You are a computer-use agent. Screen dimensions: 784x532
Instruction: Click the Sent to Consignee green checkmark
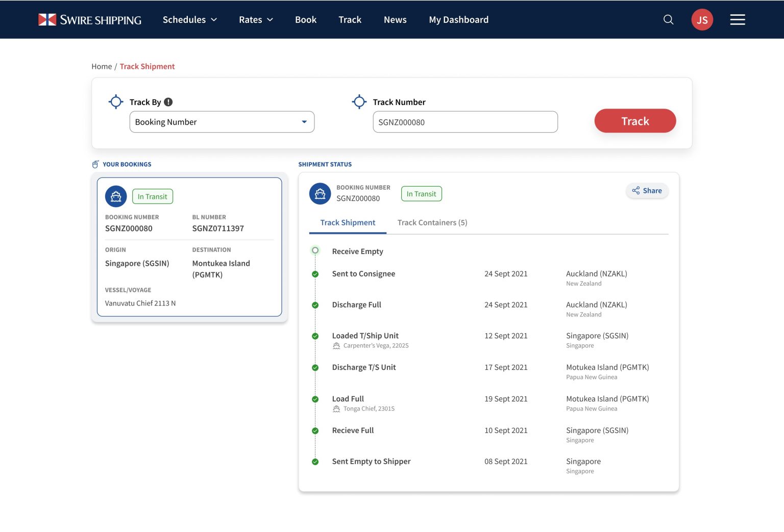click(315, 274)
